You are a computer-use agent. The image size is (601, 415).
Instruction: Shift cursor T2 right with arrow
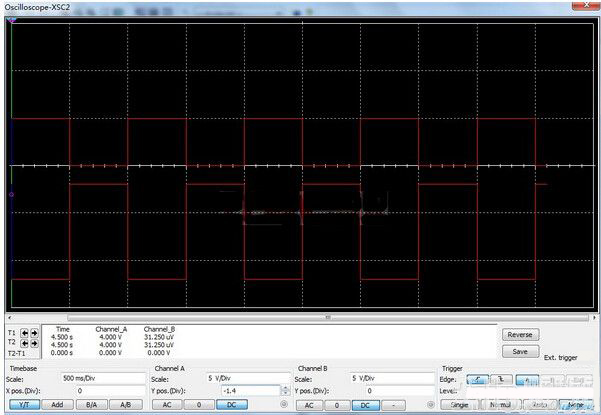(x=35, y=345)
